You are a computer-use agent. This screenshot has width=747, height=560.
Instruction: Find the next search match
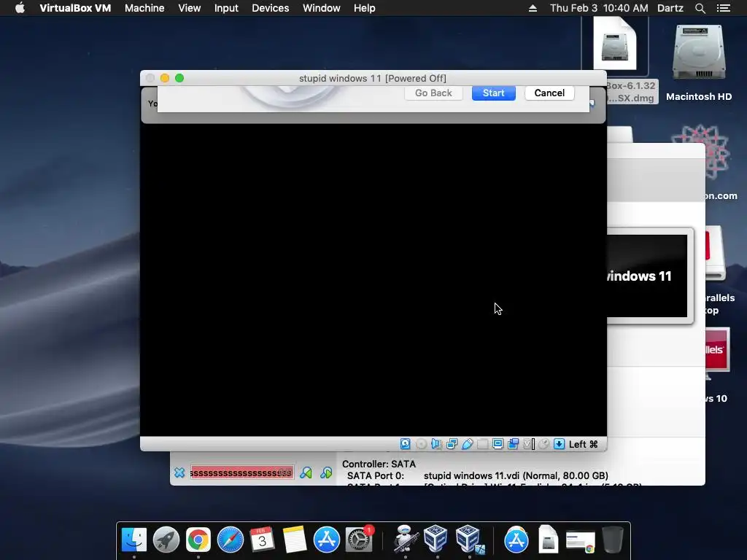click(326, 472)
